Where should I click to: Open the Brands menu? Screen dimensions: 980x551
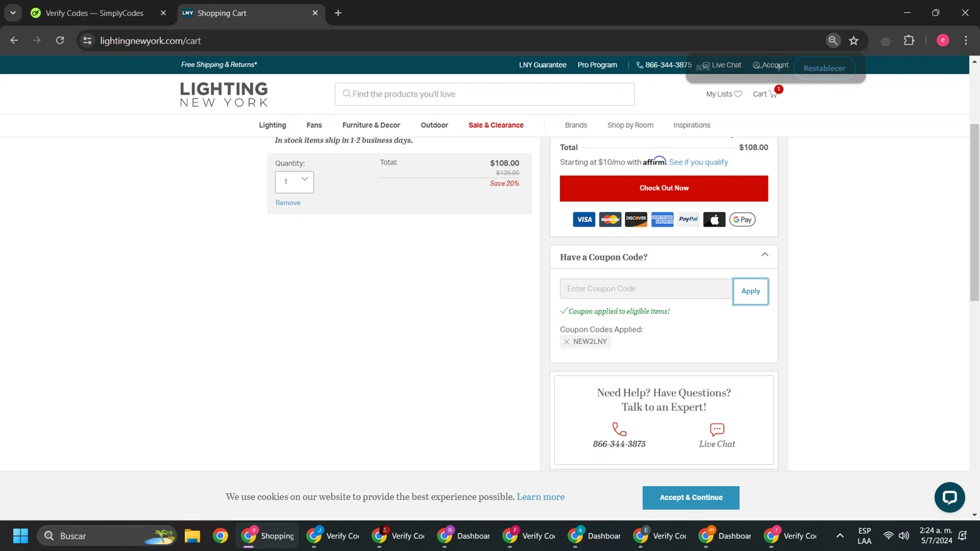click(x=576, y=125)
